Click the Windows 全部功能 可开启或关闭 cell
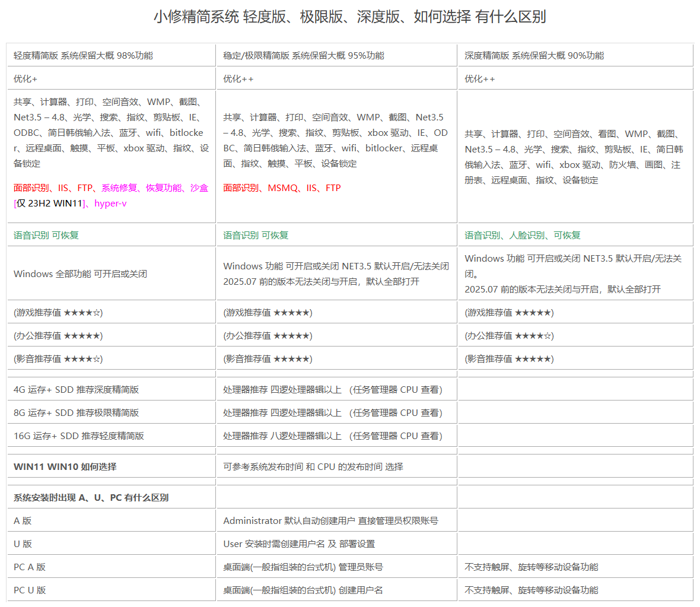The width and height of the screenshot is (700, 607). point(80,274)
